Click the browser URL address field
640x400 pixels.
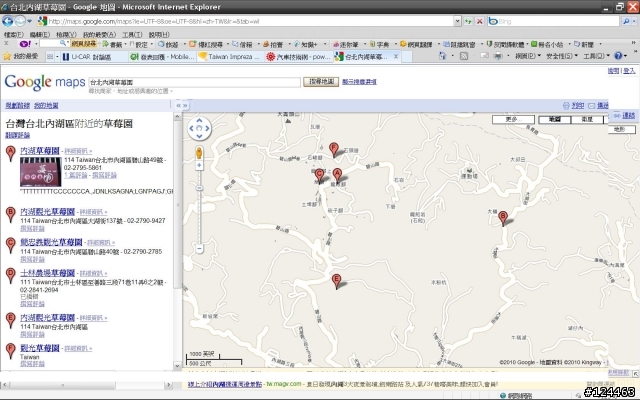point(247,21)
